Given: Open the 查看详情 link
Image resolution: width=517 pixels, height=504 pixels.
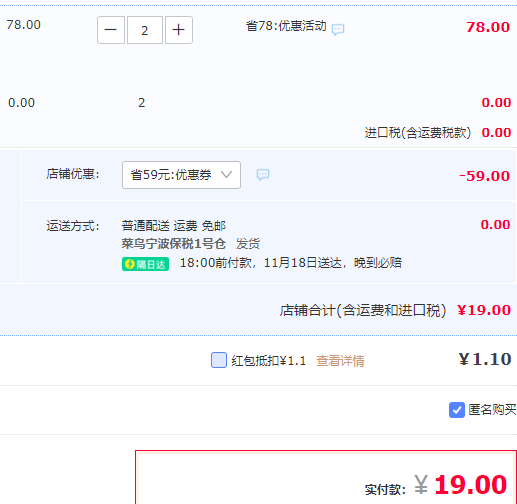Looking at the screenshot, I should point(340,361).
